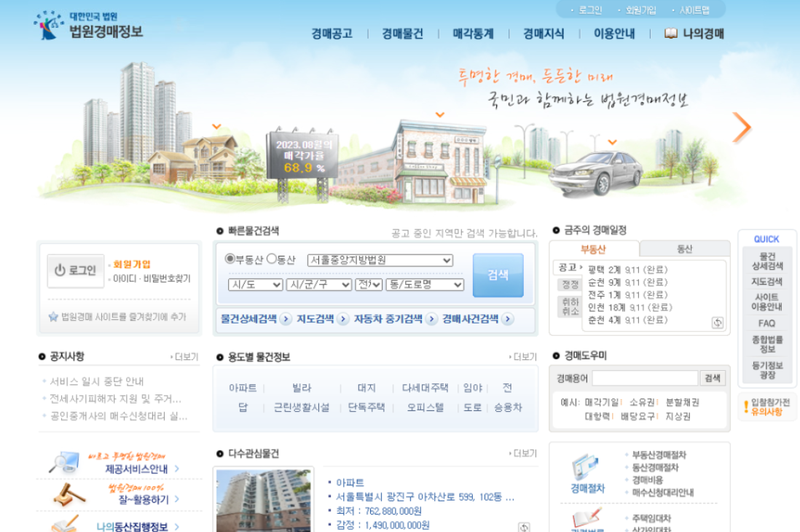The width and height of the screenshot is (800, 532).
Task: Click orange down arrow above the shop building
Action: (440, 114)
